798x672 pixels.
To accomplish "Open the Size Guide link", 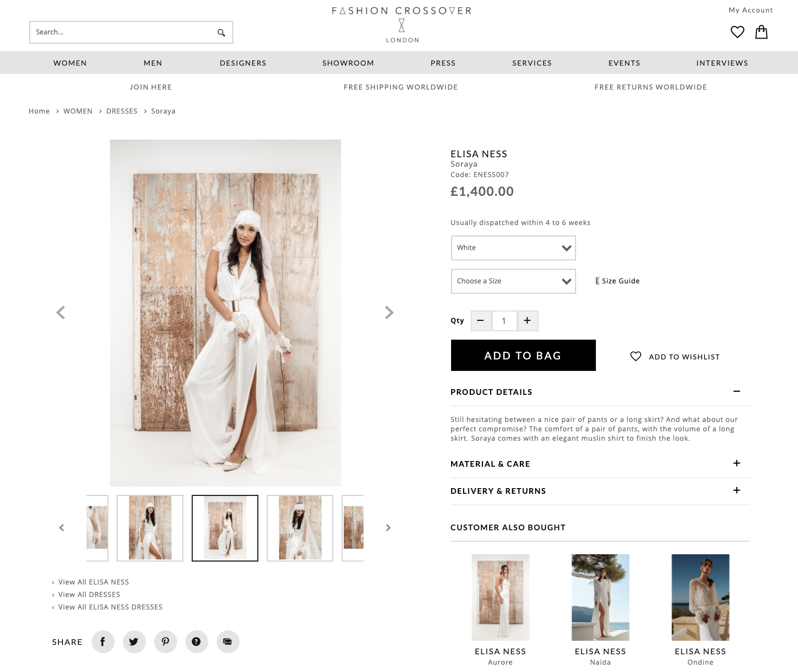I will click(x=618, y=281).
